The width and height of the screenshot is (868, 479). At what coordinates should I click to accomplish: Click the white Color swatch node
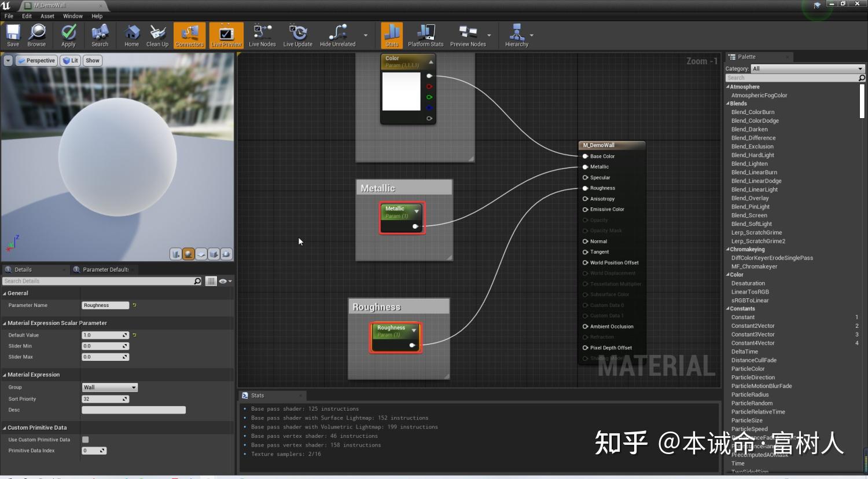(x=402, y=91)
